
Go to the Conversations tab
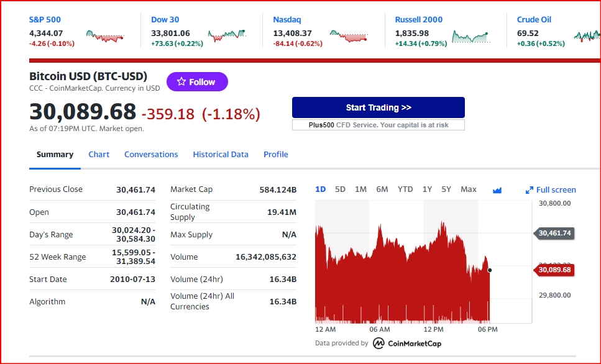point(151,155)
